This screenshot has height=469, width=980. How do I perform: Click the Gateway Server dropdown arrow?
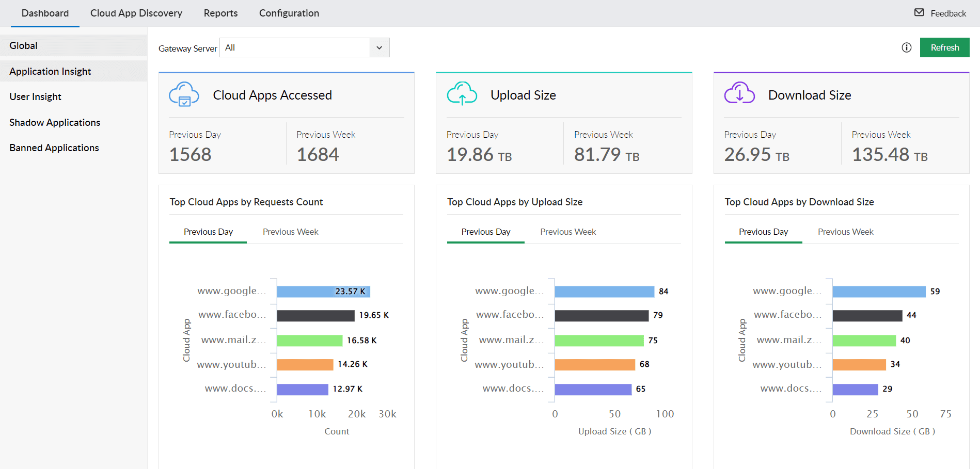point(379,47)
